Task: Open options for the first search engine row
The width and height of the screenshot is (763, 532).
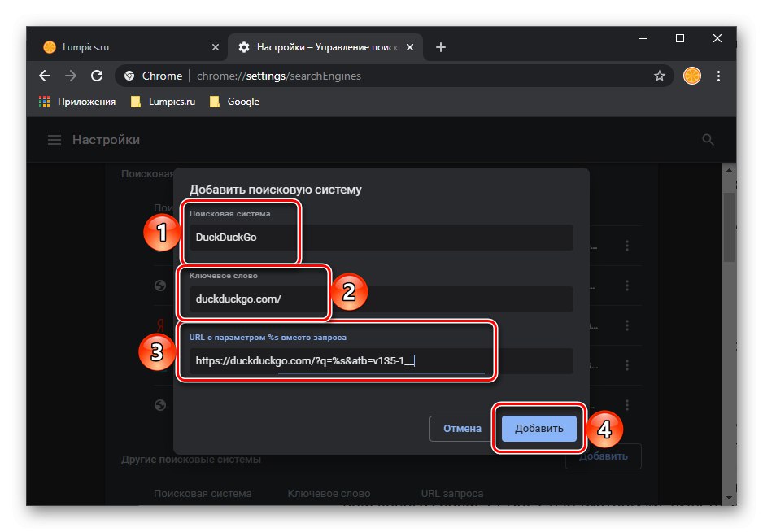Action: coord(627,245)
